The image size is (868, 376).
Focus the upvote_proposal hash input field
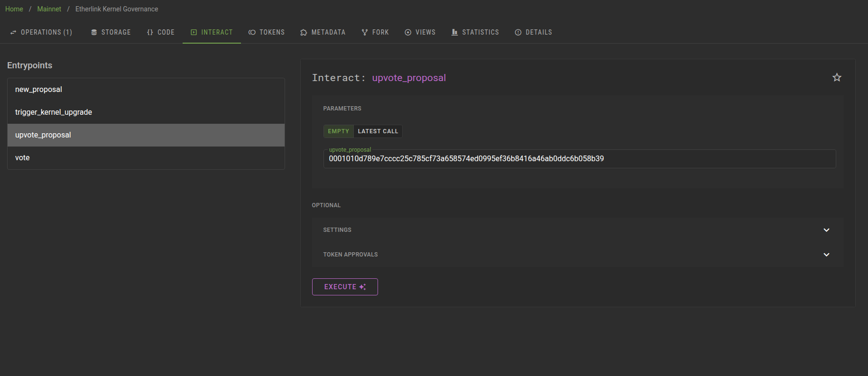[x=580, y=159]
